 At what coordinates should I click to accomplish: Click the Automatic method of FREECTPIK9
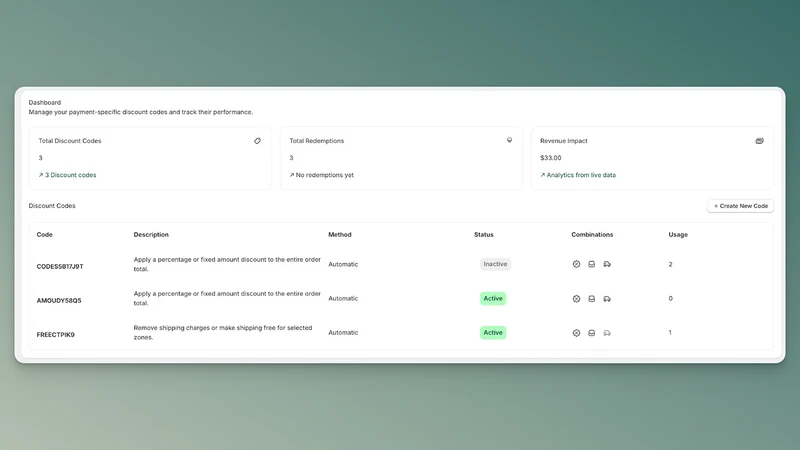pos(343,333)
